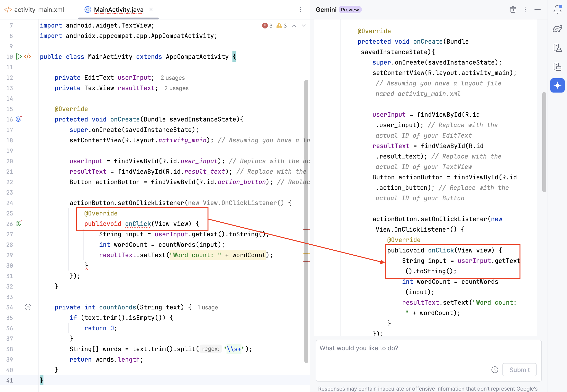Jump to next highlighted error with the down chevron
This screenshot has width=567, height=392.
(x=304, y=26)
